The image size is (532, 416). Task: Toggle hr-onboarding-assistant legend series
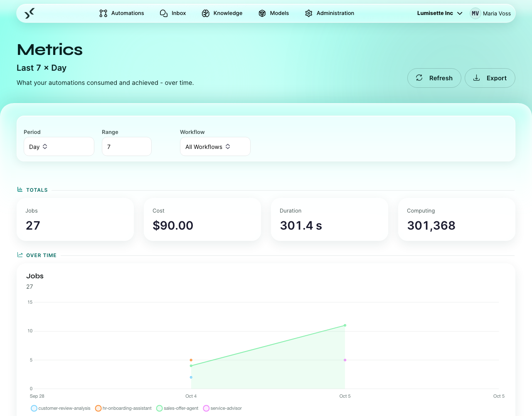[x=123, y=409]
